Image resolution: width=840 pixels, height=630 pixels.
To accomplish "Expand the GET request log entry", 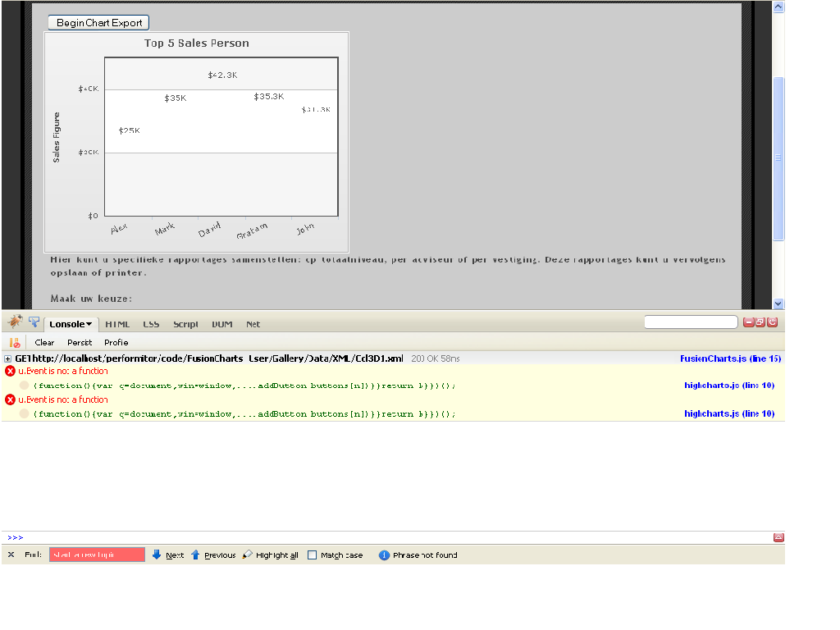I will 8,358.
